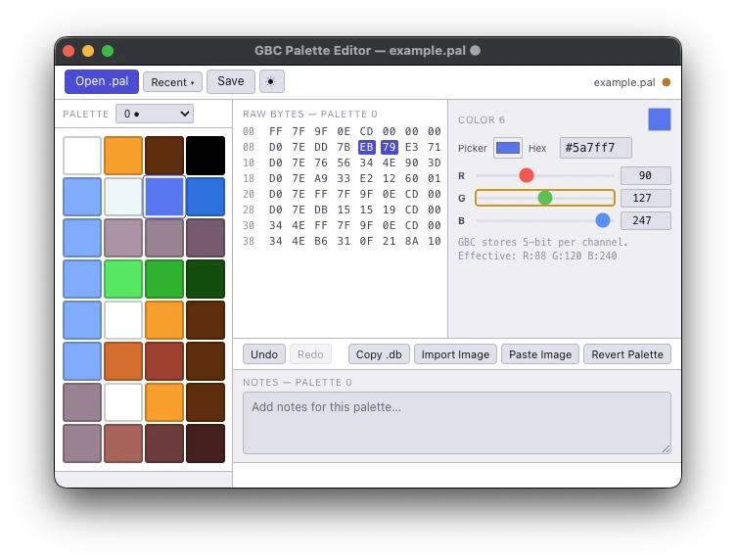Select the rust red swatch
The width and height of the screenshot is (736, 560).
tap(164, 361)
